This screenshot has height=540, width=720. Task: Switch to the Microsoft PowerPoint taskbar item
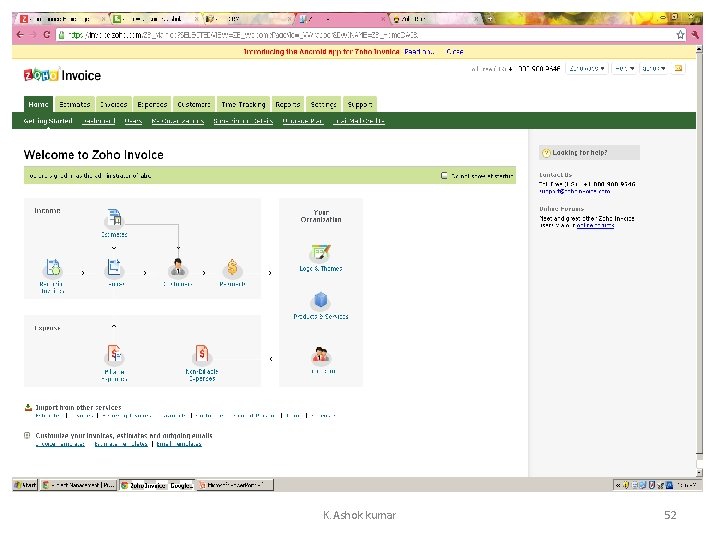point(235,485)
